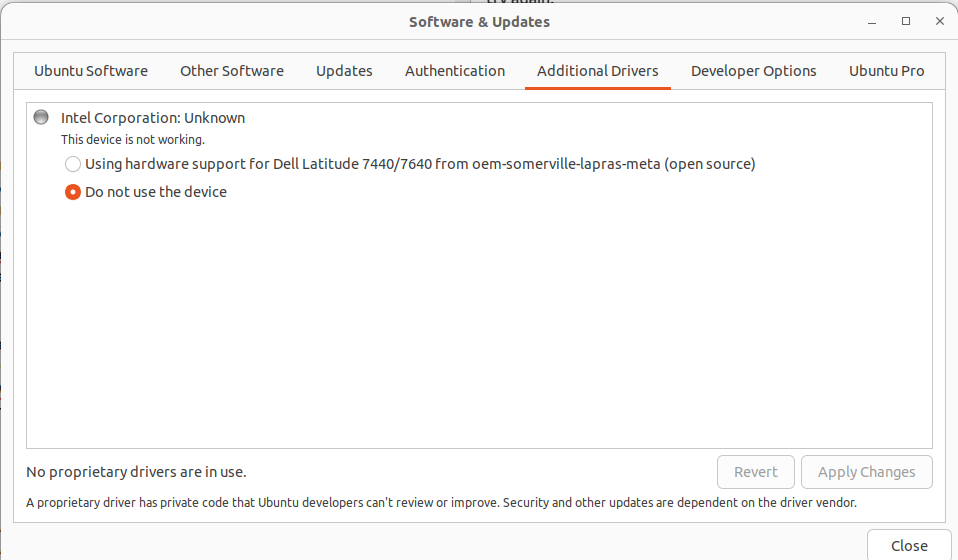This screenshot has width=958, height=560.
Task: Select the "Intel Corporation: Unknown" device entry
Action: coord(153,118)
